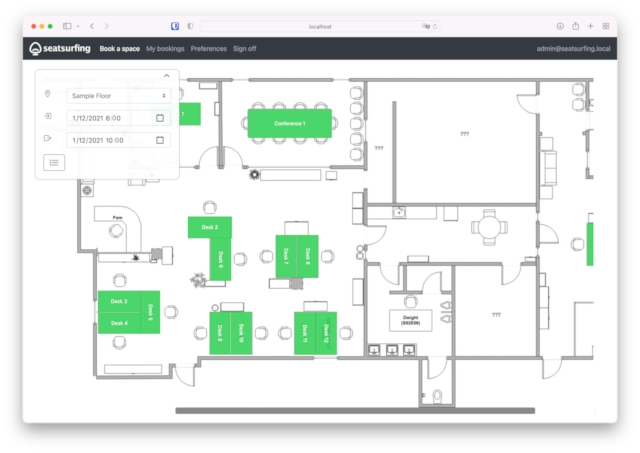Click the seatsurfing logo
640x453 pixels.
60,49
